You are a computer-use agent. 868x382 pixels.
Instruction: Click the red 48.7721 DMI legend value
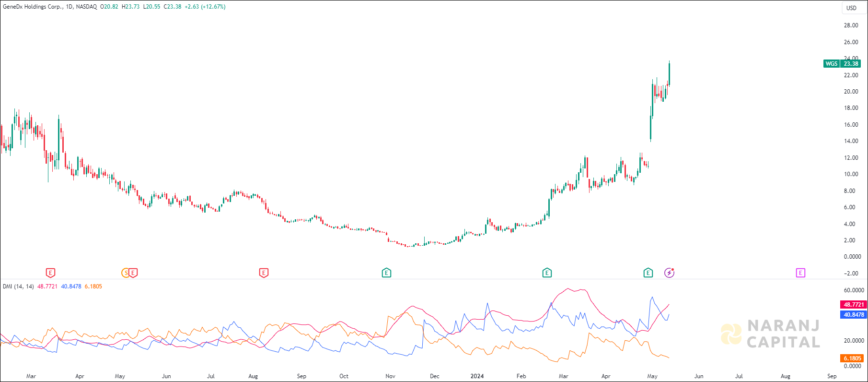[47, 286]
